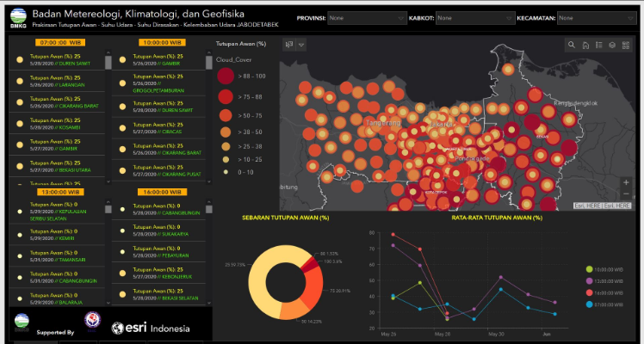
Task: Open the KECAMATAN dropdown
Action: (597, 18)
